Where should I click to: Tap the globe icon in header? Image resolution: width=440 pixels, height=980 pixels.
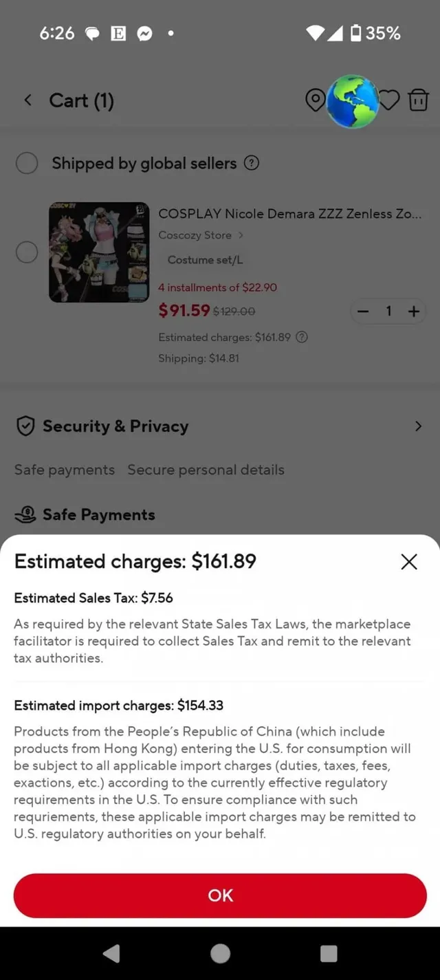pos(352,102)
